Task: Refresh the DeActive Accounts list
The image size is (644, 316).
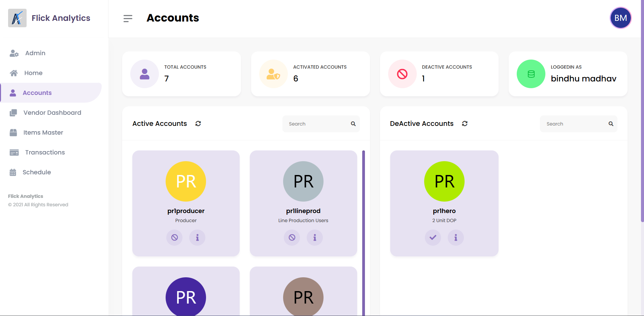Action: [x=465, y=124]
